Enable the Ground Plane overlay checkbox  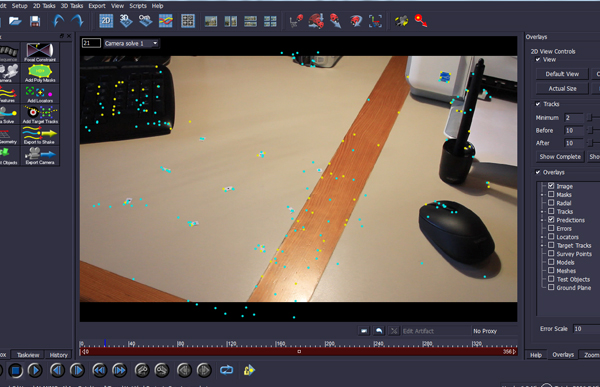(x=551, y=287)
